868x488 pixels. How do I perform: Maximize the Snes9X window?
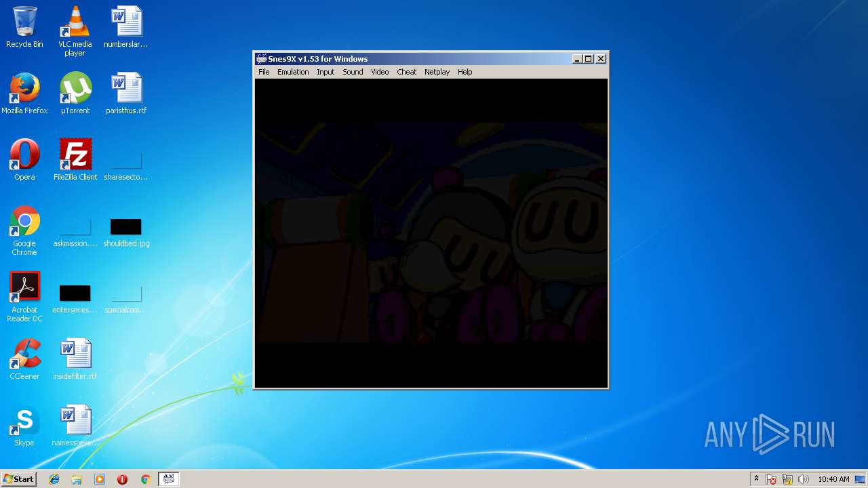click(589, 59)
